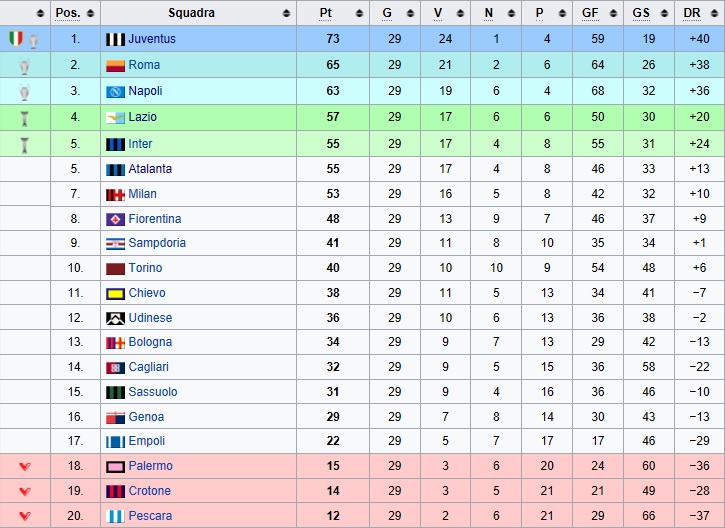Image resolution: width=725 pixels, height=528 pixels.
Task: Click the Chievo yellow flag icon
Action: pyautogui.click(x=115, y=293)
